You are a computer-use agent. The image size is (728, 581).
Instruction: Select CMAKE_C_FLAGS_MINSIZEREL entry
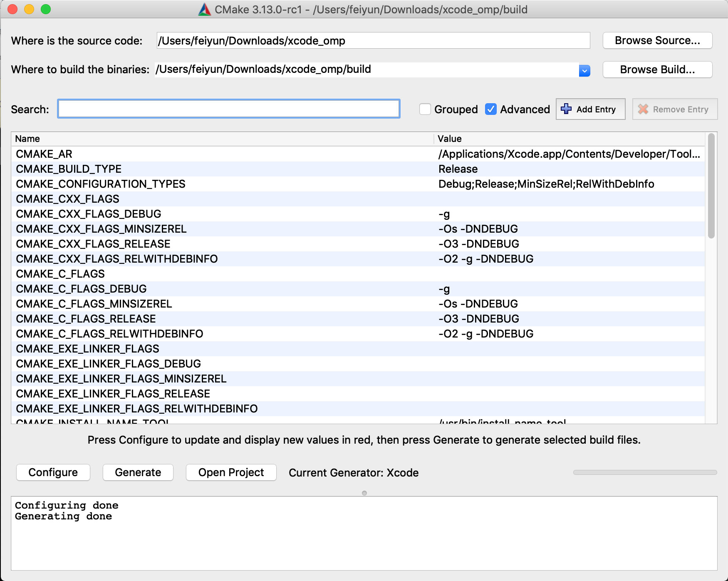click(94, 304)
